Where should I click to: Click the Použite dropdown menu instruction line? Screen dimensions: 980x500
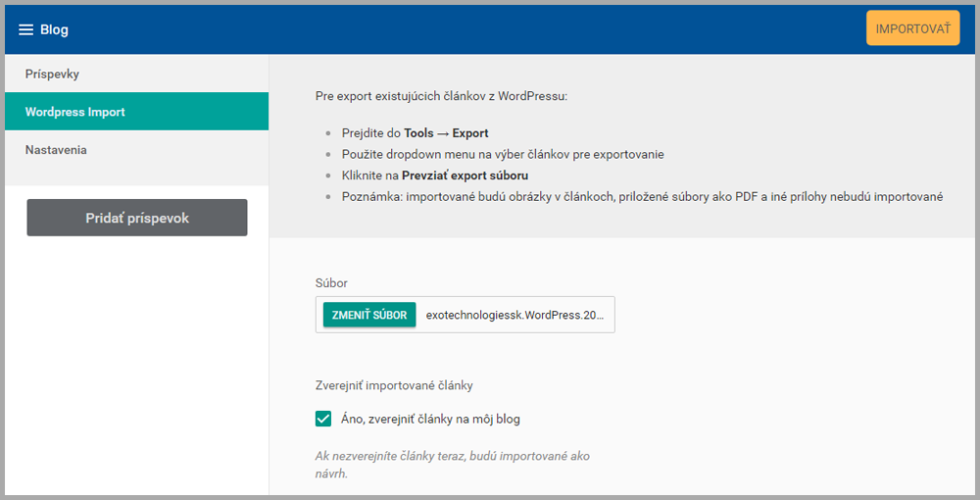[503, 155]
